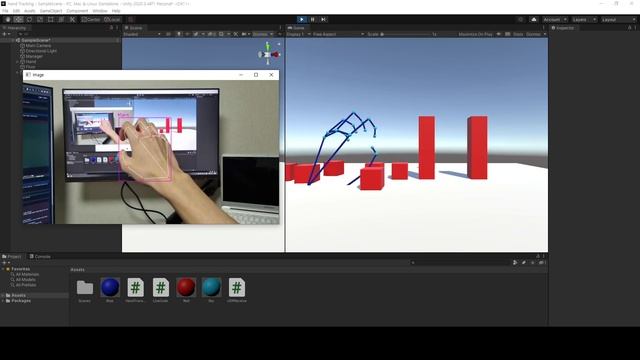
Task: Select the Move tool in the toolbar
Action: tap(18, 19)
